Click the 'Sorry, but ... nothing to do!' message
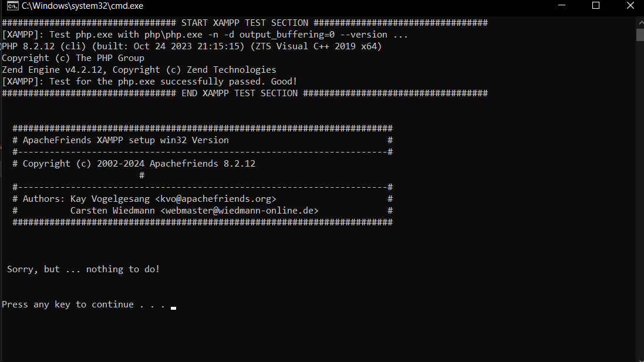This screenshot has height=362, width=644. pos(83,269)
